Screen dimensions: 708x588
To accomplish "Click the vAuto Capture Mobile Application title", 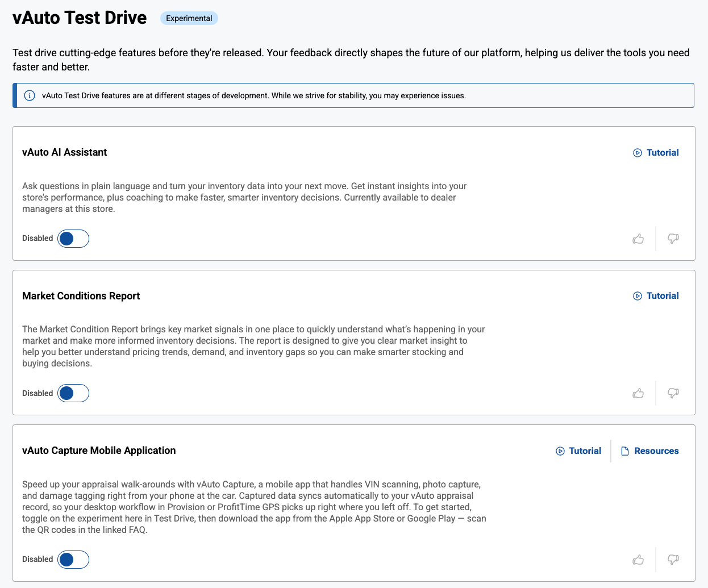I will [99, 451].
